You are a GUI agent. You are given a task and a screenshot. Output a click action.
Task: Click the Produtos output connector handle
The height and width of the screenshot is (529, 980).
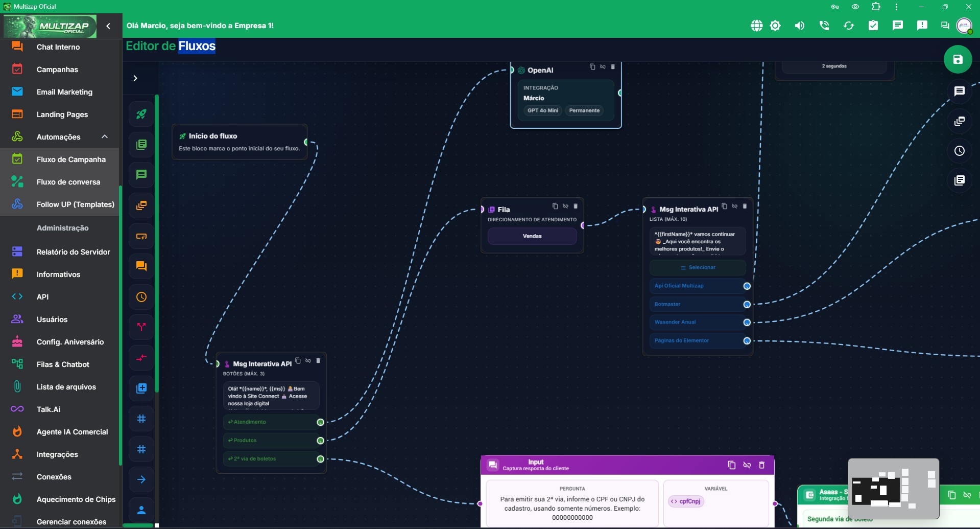point(320,441)
